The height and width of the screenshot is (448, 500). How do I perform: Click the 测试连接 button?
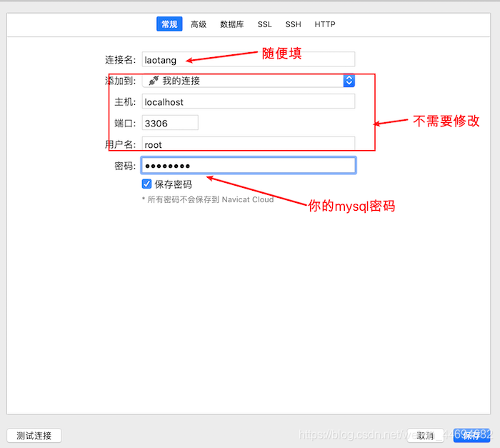pyautogui.click(x=34, y=436)
